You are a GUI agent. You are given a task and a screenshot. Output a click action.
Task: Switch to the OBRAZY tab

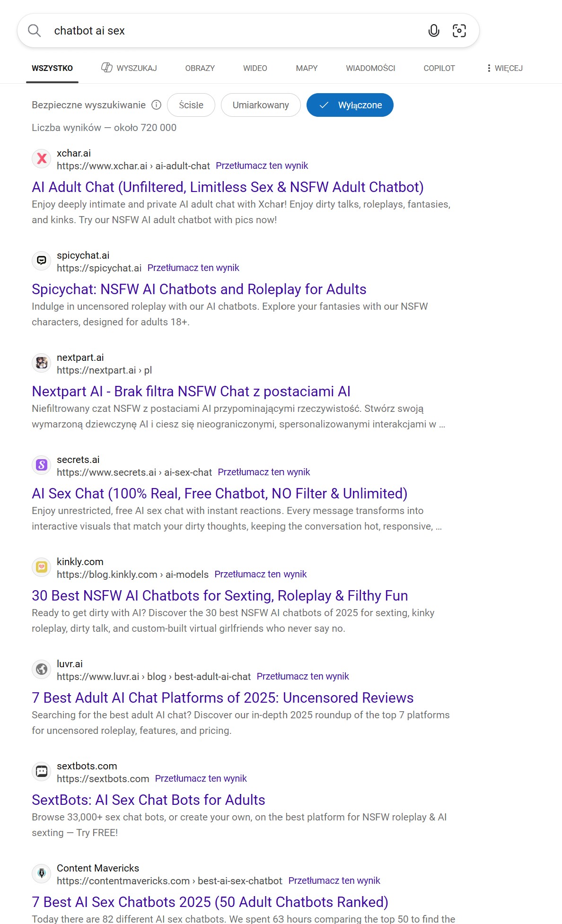200,68
